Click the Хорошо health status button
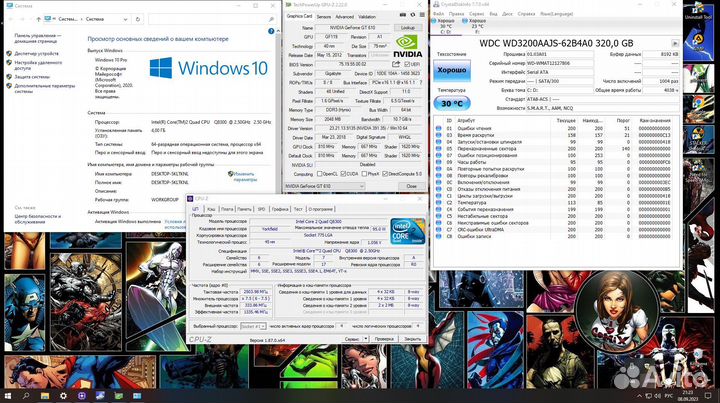This screenshot has height=403, width=720. [x=452, y=70]
